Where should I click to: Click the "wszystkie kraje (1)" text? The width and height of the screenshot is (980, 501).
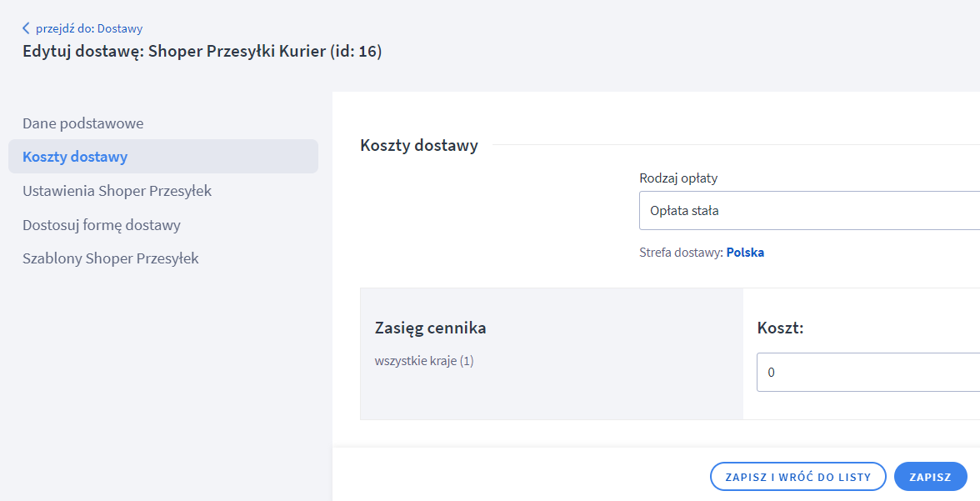click(424, 361)
